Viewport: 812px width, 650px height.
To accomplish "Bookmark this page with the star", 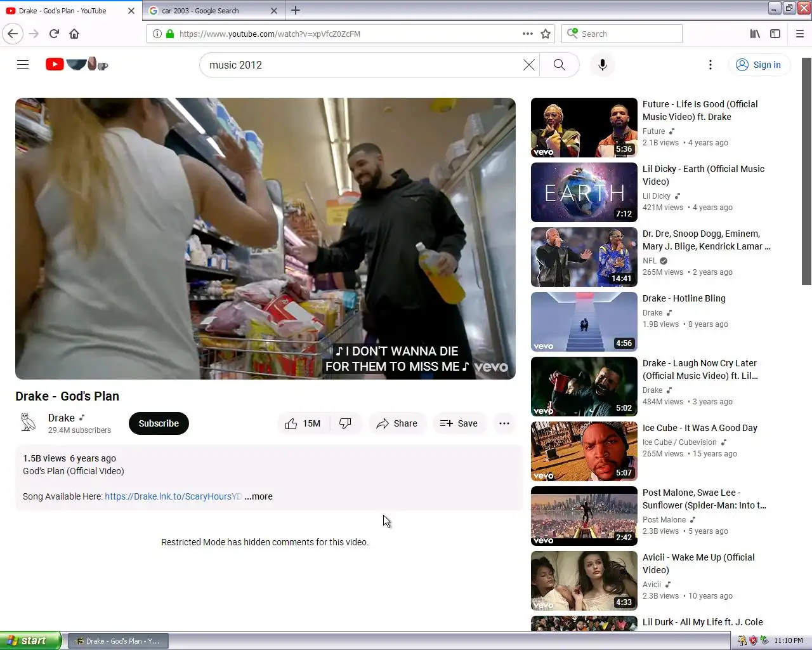I will point(546,34).
